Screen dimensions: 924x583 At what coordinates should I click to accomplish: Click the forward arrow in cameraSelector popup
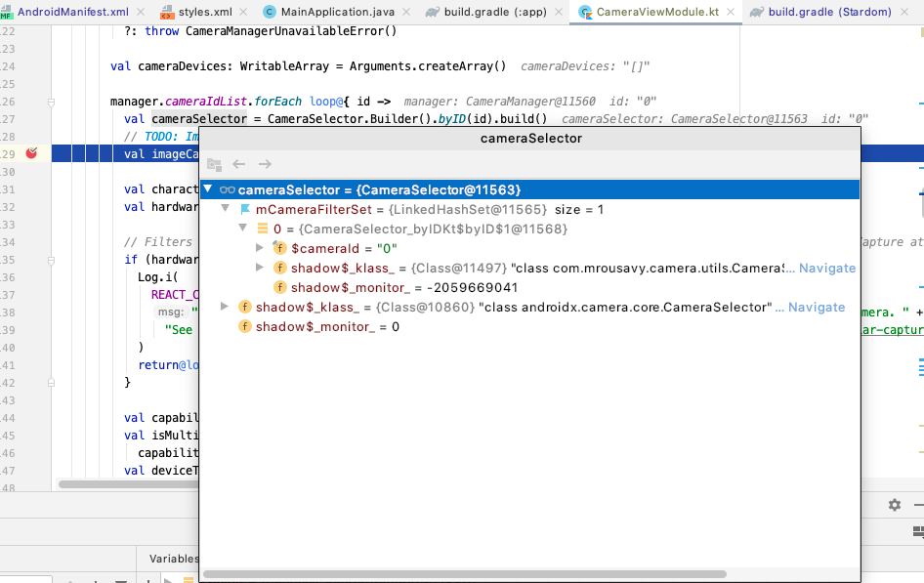click(263, 164)
